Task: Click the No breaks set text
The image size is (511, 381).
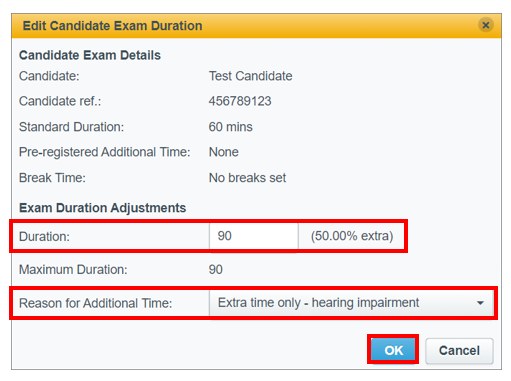Action: [x=248, y=178]
